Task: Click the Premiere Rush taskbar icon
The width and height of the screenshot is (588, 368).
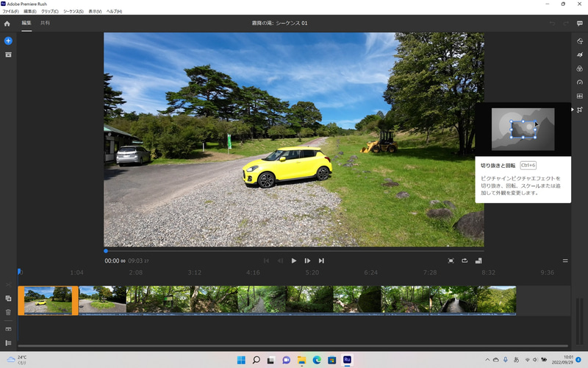Action: click(x=347, y=360)
